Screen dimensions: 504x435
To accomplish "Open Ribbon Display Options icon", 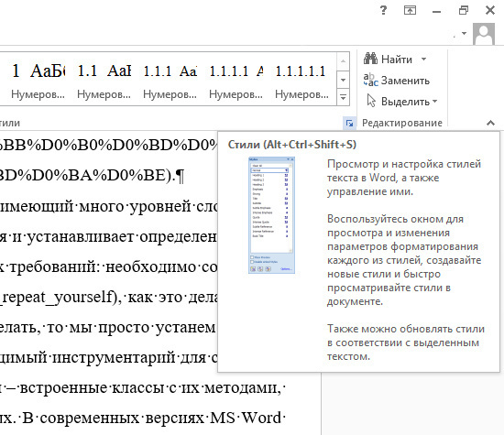I will [x=410, y=11].
